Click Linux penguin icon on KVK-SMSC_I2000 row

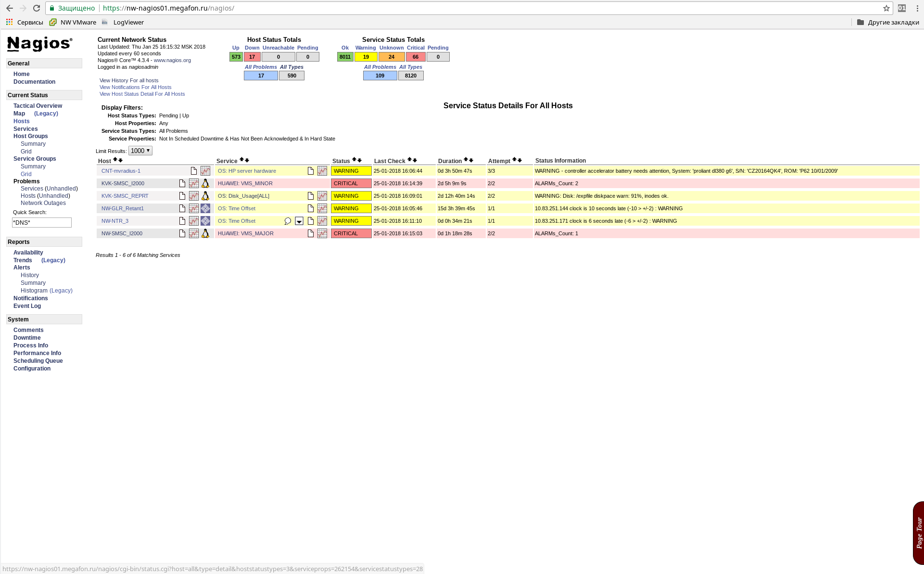click(x=205, y=183)
